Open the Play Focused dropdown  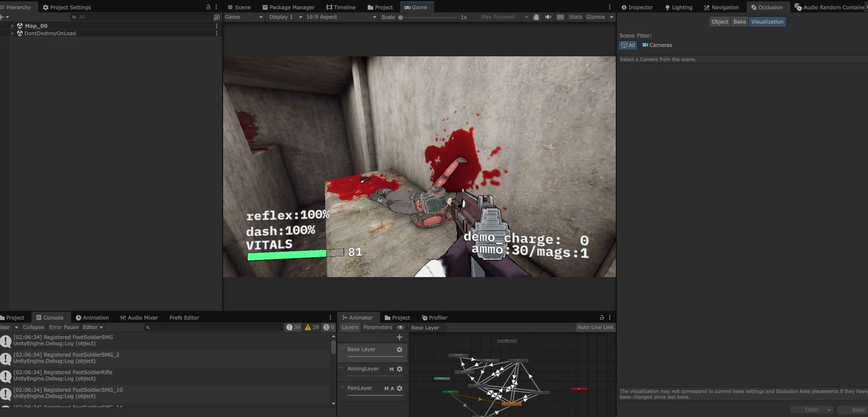[x=504, y=17]
